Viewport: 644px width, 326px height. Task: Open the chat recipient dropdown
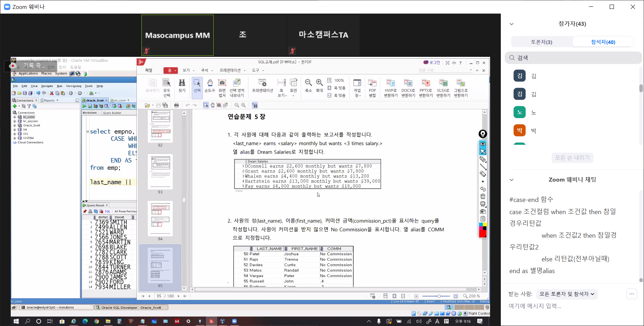pos(567,294)
